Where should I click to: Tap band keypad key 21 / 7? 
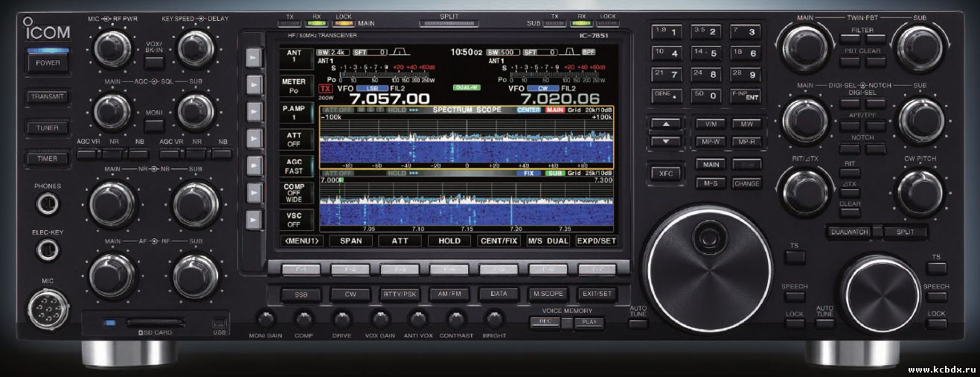click(x=667, y=75)
